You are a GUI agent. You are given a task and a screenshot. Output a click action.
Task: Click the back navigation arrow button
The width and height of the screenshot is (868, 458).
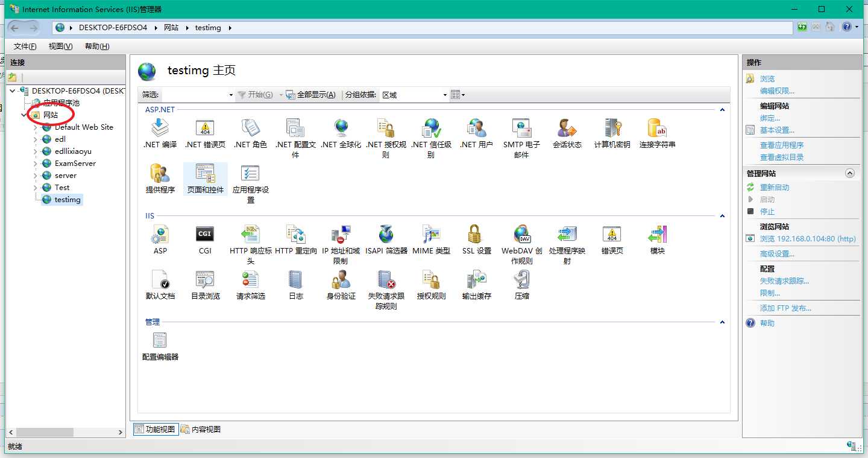[x=15, y=28]
